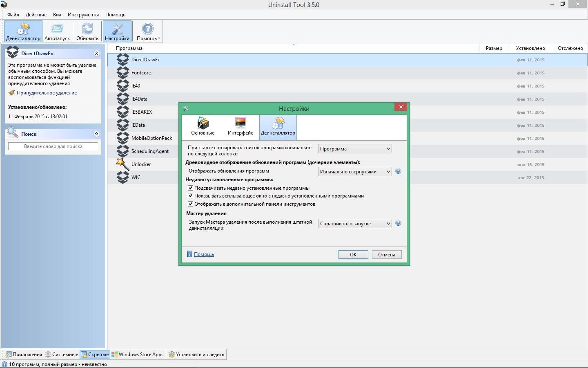Click the status bar info icon

point(4,364)
